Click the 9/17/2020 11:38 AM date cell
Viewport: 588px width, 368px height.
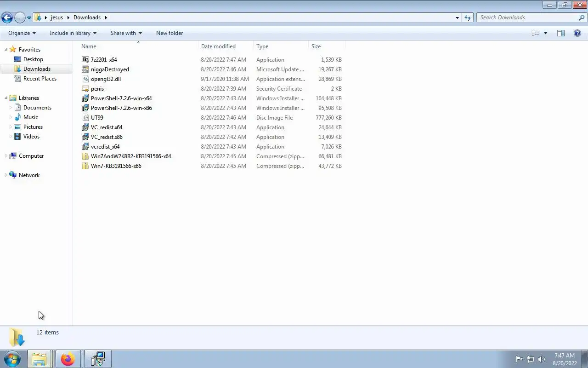click(x=225, y=79)
